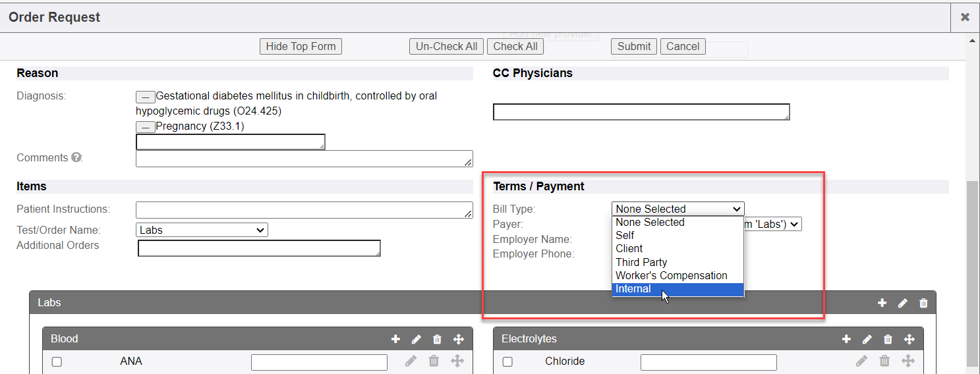Click the Hide Top Form button
This screenshot has height=374, width=980.
(x=301, y=46)
